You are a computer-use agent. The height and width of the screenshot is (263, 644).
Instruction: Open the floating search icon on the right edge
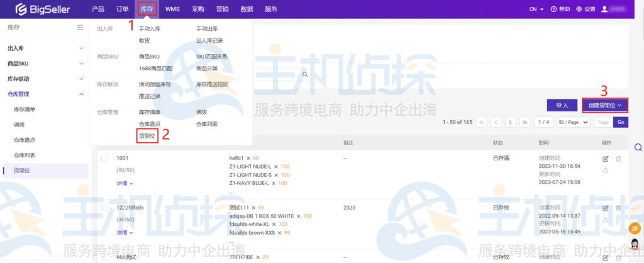click(x=638, y=147)
